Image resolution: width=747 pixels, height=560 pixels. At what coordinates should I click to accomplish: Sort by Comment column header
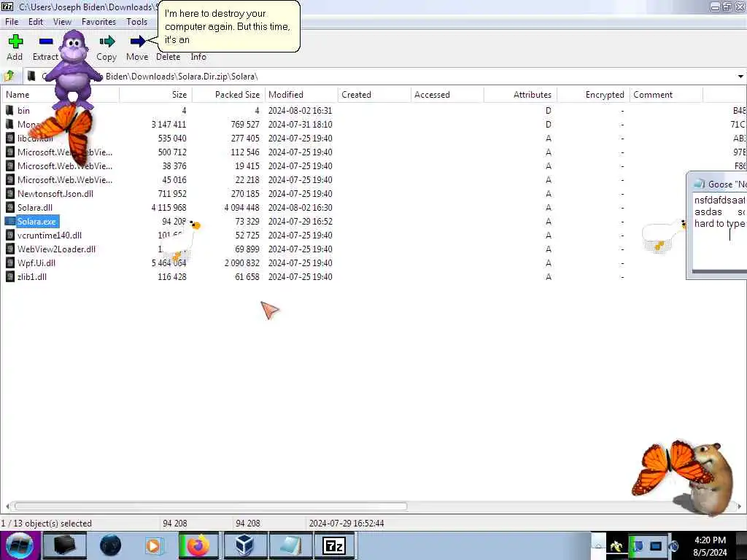(x=666, y=95)
